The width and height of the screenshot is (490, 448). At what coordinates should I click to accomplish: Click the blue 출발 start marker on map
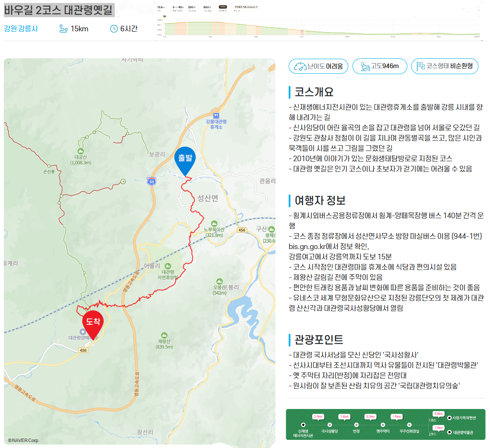pos(185,161)
